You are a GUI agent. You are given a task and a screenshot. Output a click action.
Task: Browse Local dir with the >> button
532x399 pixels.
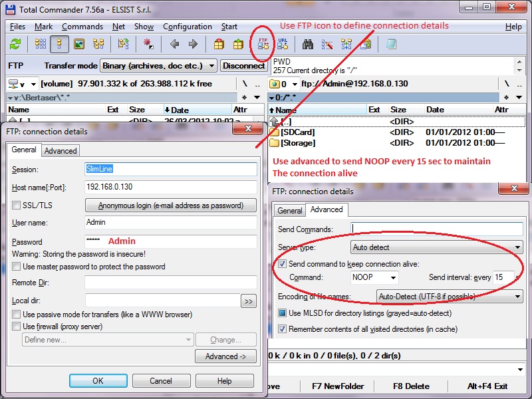[x=248, y=301]
